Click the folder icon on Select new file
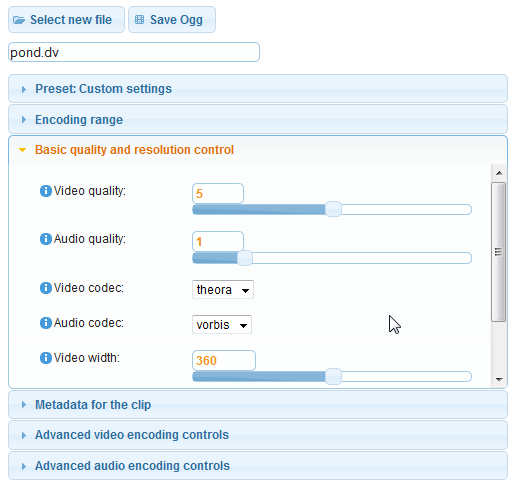 [x=19, y=20]
